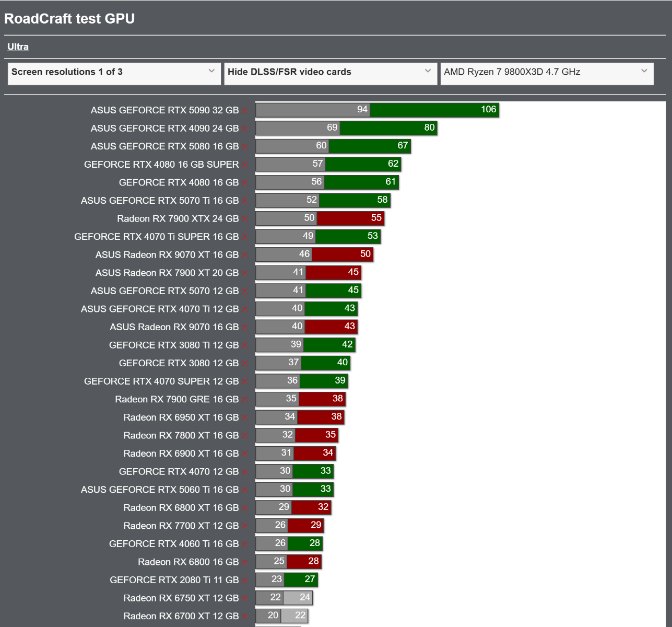Open Hide DLSS/FSR video cards dropdown
The width and height of the screenshot is (672, 627).
pos(331,74)
